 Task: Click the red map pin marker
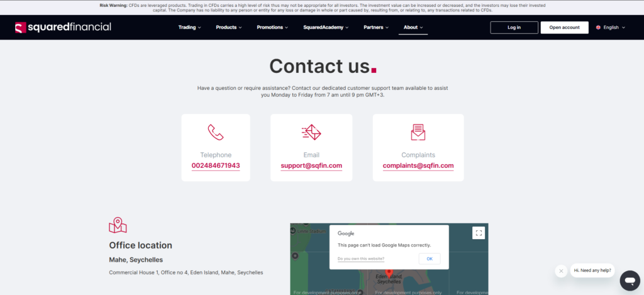pyautogui.click(x=389, y=272)
